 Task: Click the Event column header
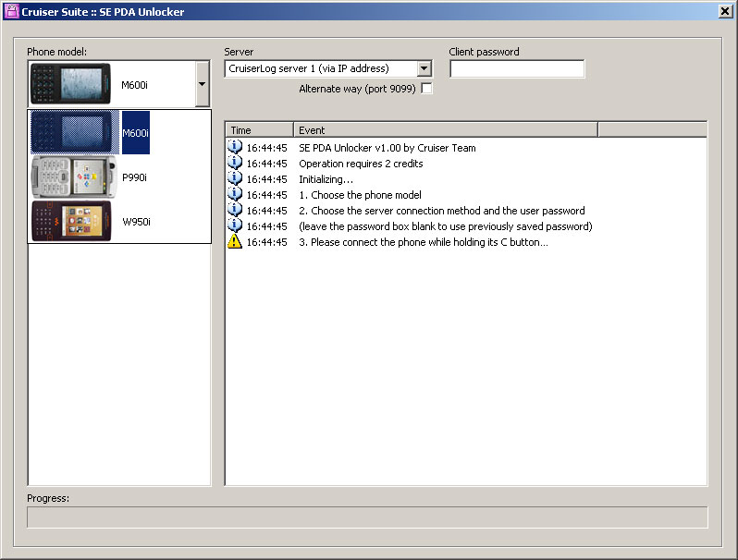(445, 129)
